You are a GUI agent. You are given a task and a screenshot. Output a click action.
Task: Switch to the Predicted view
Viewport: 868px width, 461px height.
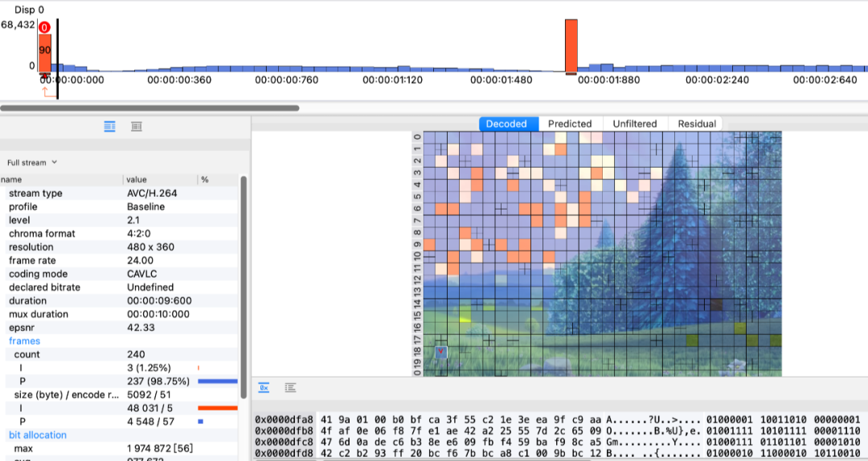[570, 124]
